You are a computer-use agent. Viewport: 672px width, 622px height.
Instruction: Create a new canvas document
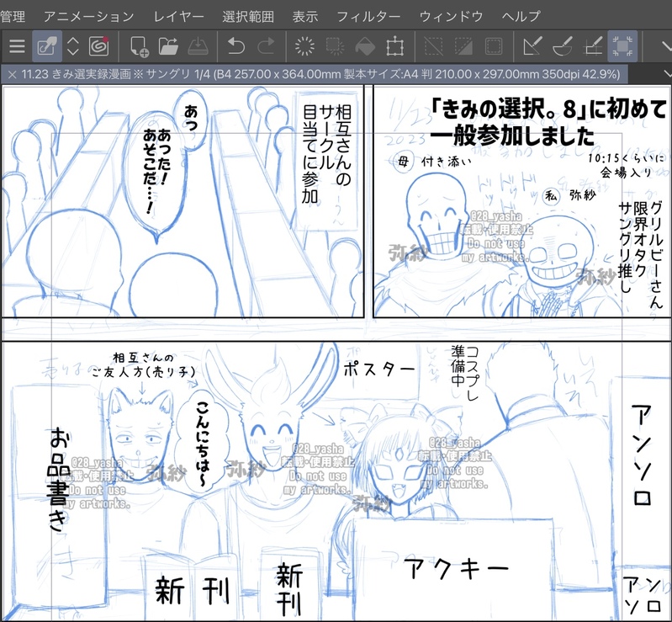(139, 46)
